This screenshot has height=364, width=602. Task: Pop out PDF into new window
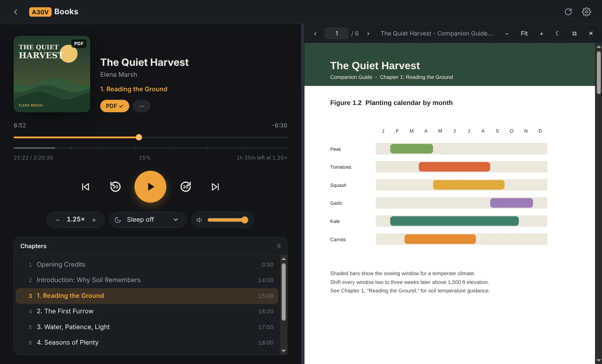point(574,34)
